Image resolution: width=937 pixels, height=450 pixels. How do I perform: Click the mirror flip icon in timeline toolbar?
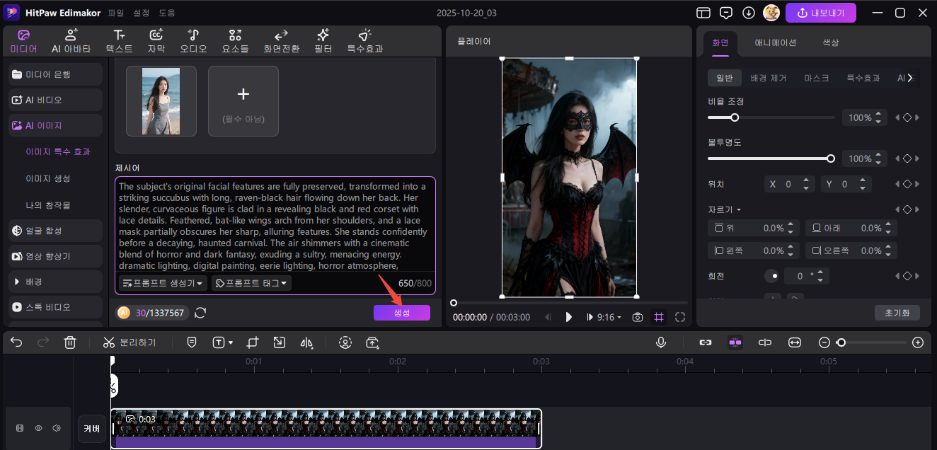(x=307, y=342)
